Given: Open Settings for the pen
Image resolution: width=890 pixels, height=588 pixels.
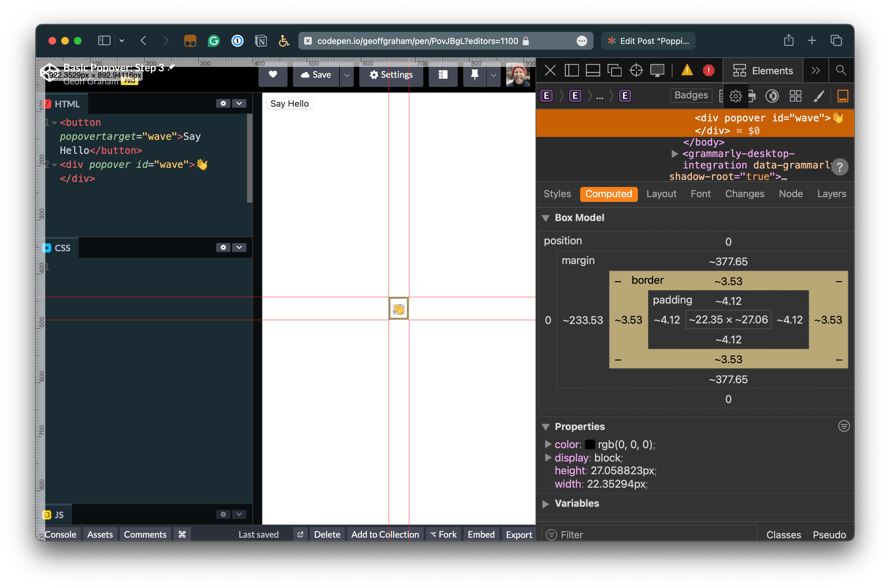Looking at the screenshot, I should click(x=391, y=75).
